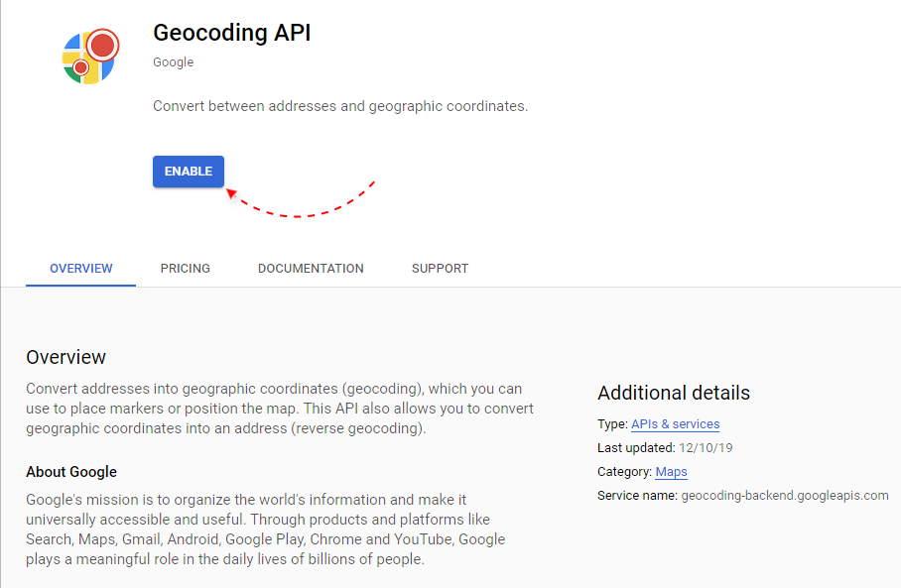Click the geocoding-backend.googleapis.com service name
Viewport: 901px width, 588px height.
784,496
